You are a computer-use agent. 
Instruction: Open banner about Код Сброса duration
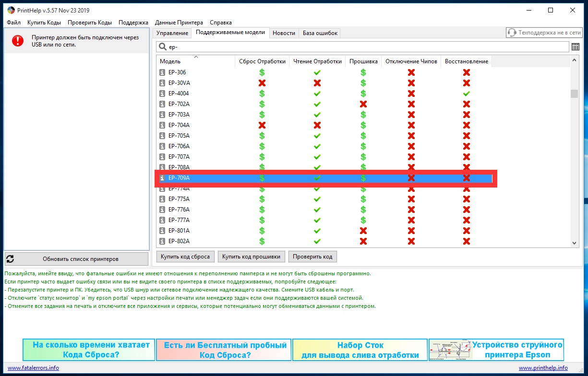89,350
